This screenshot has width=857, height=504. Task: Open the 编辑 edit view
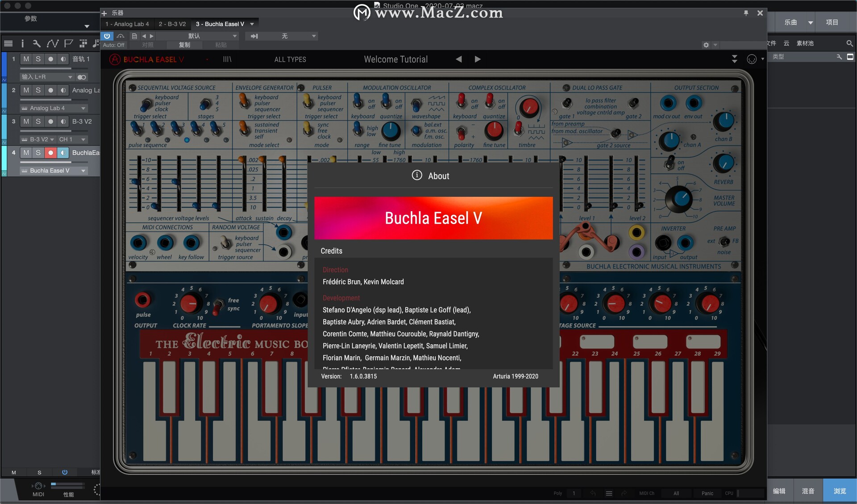point(779,491)
